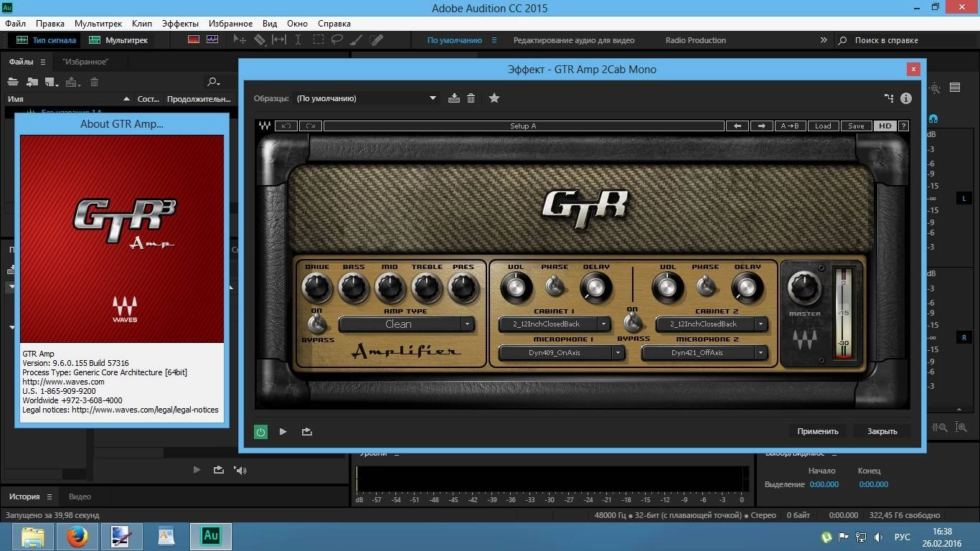The height and width of the screenshot is (551, 980).
Task: Click the plugin Load button
Action: coord(823,126)
